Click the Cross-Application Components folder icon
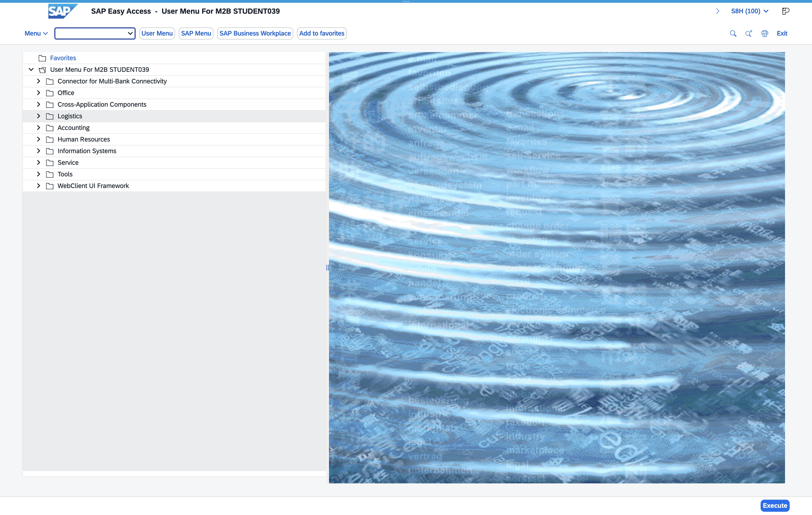 [x=50, y=105]
